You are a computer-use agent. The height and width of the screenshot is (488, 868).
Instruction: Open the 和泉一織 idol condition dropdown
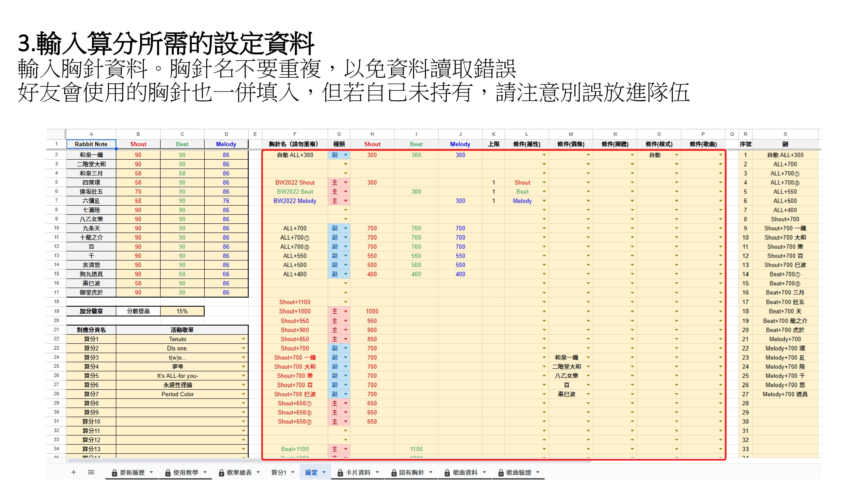(588, 357)
